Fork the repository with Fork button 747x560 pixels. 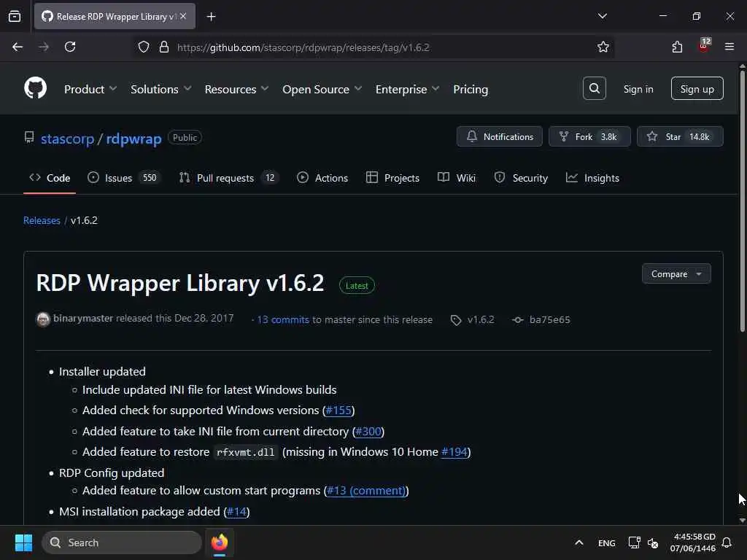589,136
